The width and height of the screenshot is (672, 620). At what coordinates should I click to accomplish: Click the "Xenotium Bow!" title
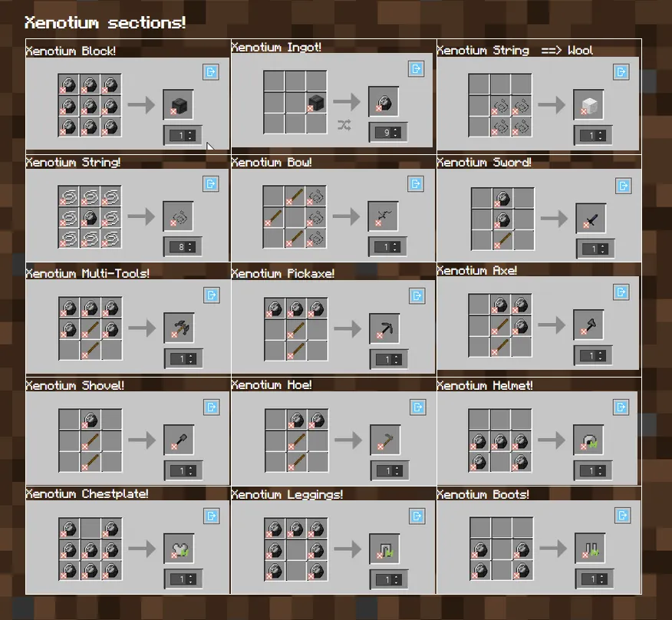[272, 162]
